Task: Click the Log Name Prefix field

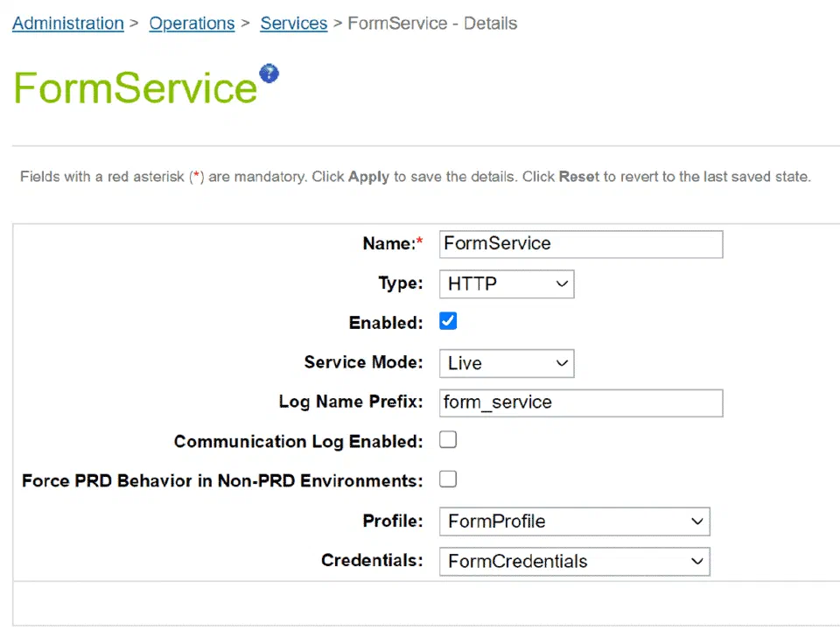Action: pos(581,402)
